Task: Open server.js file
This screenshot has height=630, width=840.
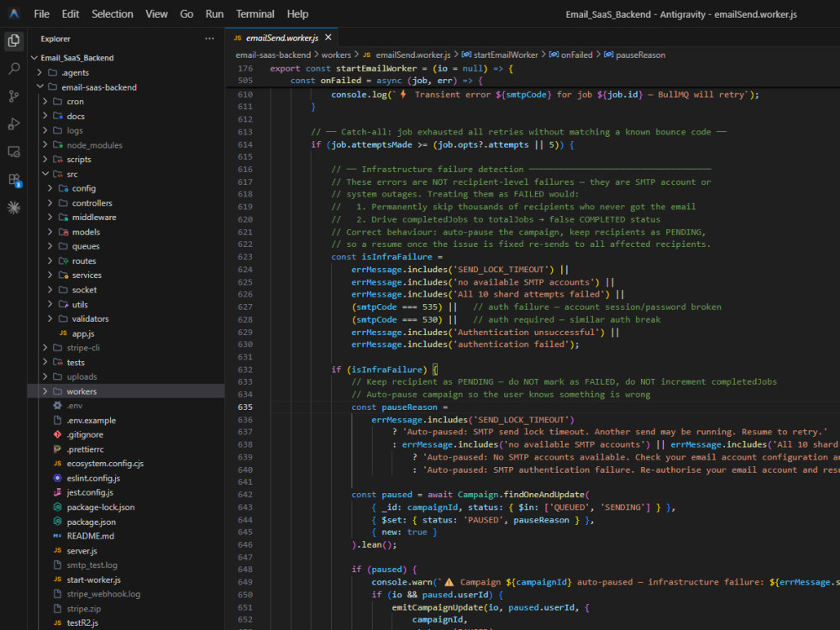Action: [82, 551]
